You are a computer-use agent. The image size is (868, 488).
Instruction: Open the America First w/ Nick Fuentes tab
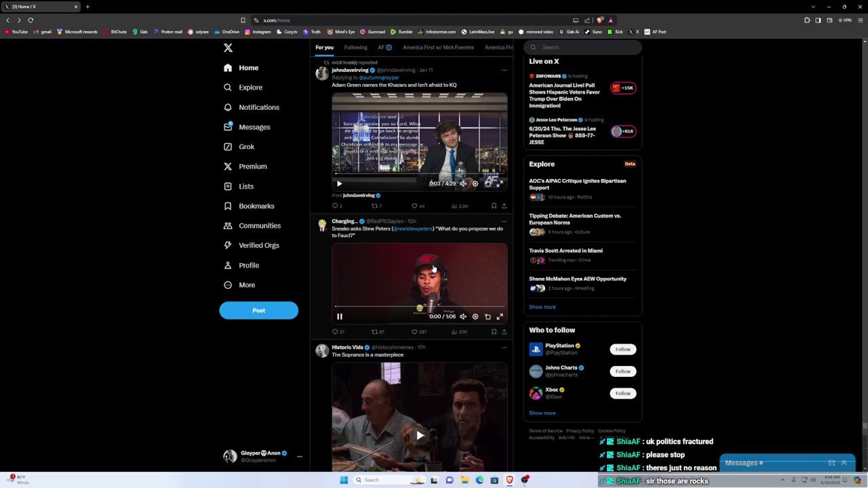(x=438, y=47)
